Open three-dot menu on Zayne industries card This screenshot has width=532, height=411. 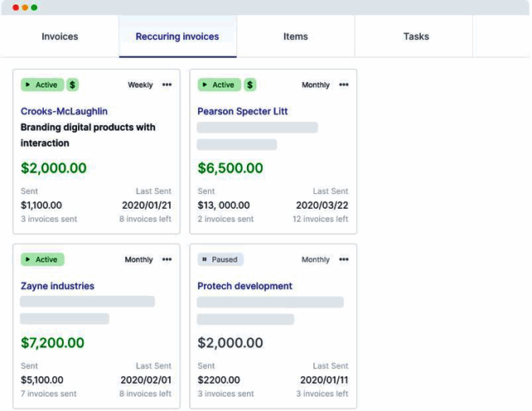click(167, 259)
